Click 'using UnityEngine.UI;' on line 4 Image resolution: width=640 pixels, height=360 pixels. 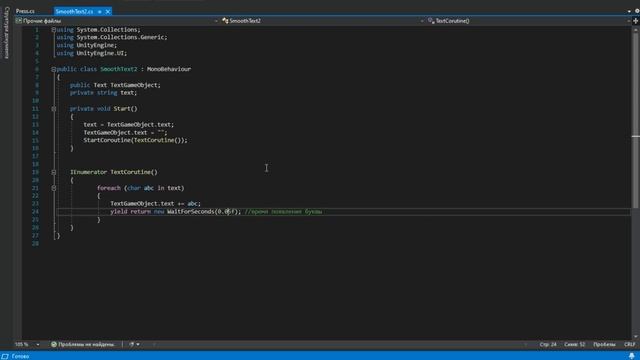91,53
